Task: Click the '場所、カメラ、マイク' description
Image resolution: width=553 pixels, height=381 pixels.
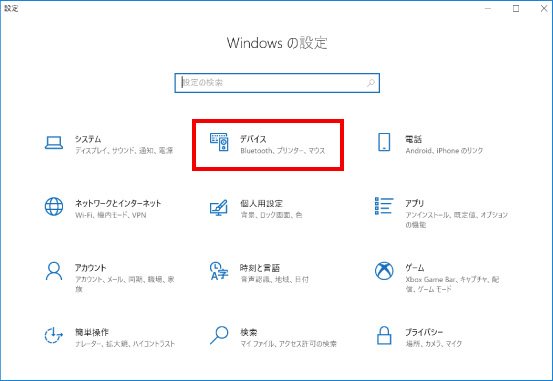Action: tap(434, 344)
